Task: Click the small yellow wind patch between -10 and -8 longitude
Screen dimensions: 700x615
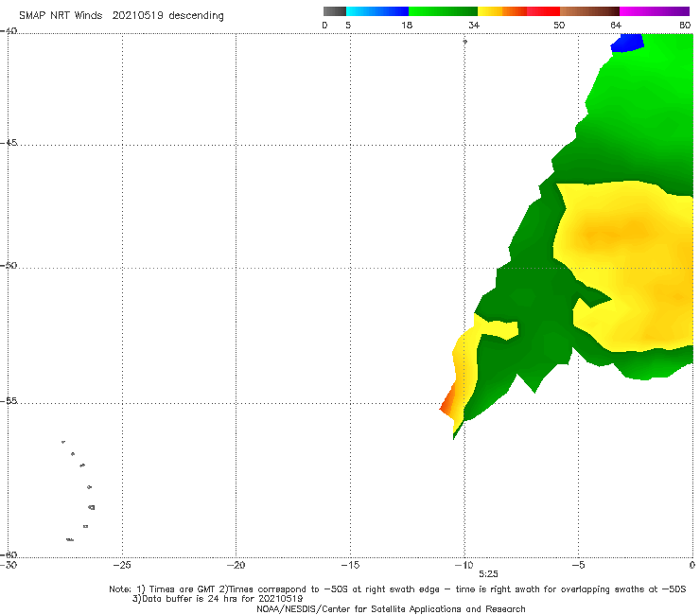Action: pos(496,327)
